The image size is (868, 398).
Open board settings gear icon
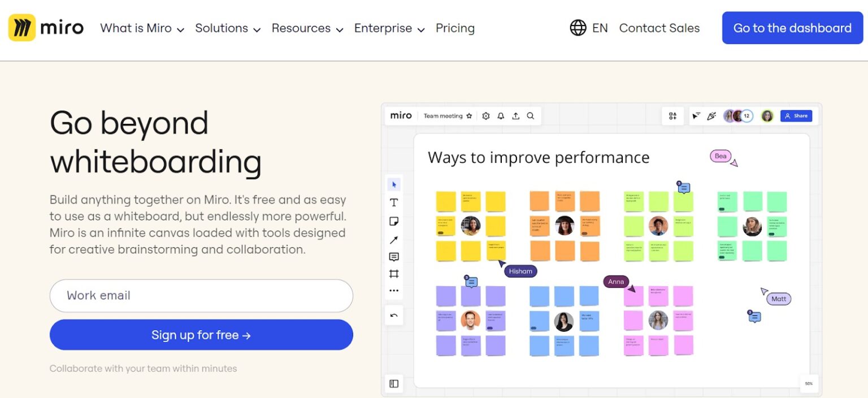pos(486,116)
